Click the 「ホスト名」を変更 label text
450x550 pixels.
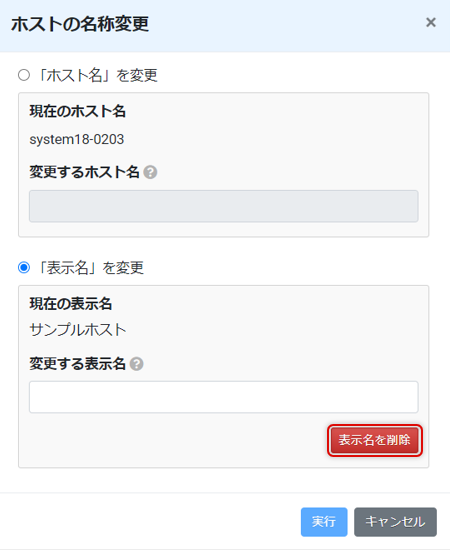click(x=97, y=75)
